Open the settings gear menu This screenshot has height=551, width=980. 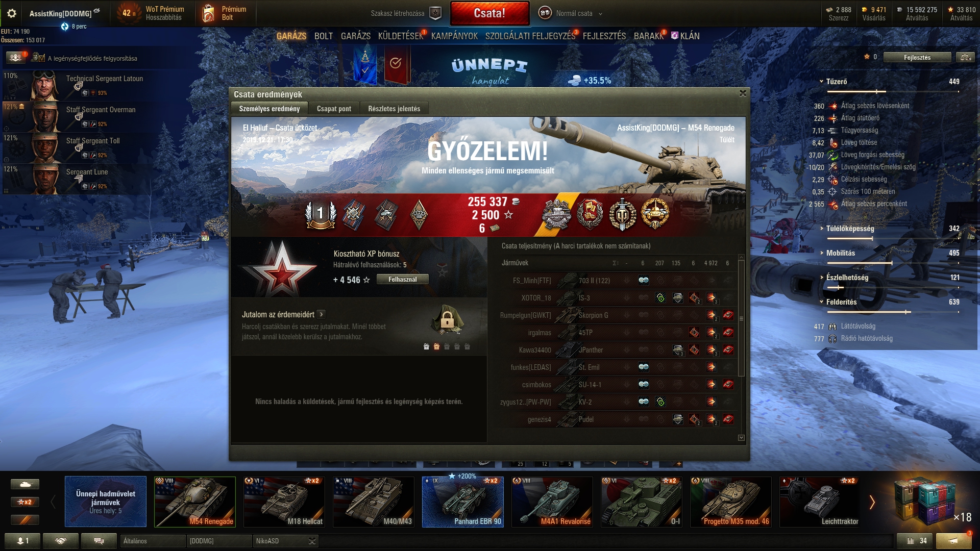(11, 13)
